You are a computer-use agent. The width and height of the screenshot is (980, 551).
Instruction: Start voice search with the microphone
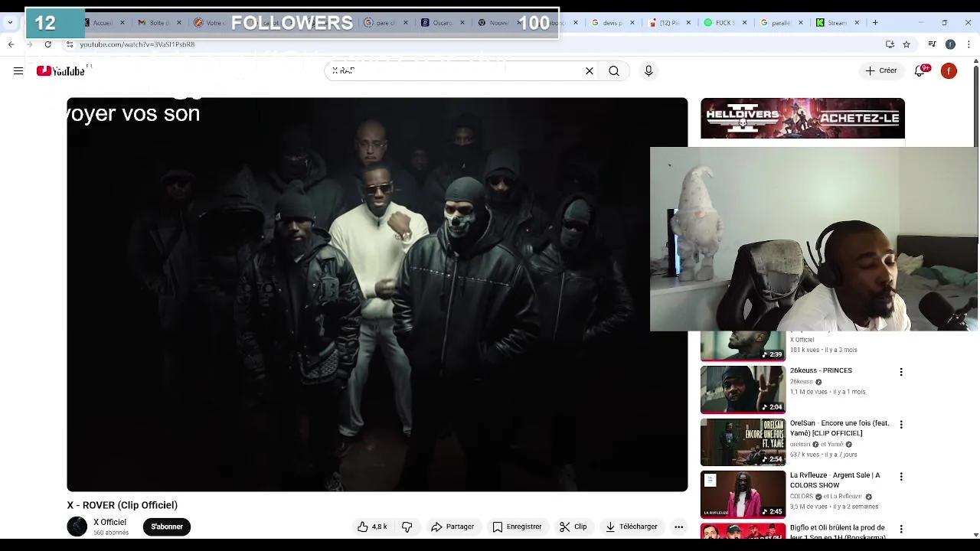[x=648, y=71]
